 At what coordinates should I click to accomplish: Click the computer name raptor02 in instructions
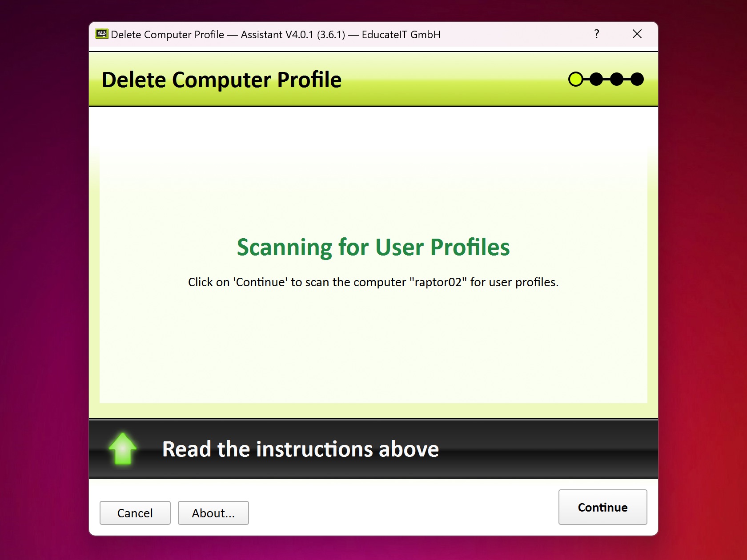tap(438, 282)
